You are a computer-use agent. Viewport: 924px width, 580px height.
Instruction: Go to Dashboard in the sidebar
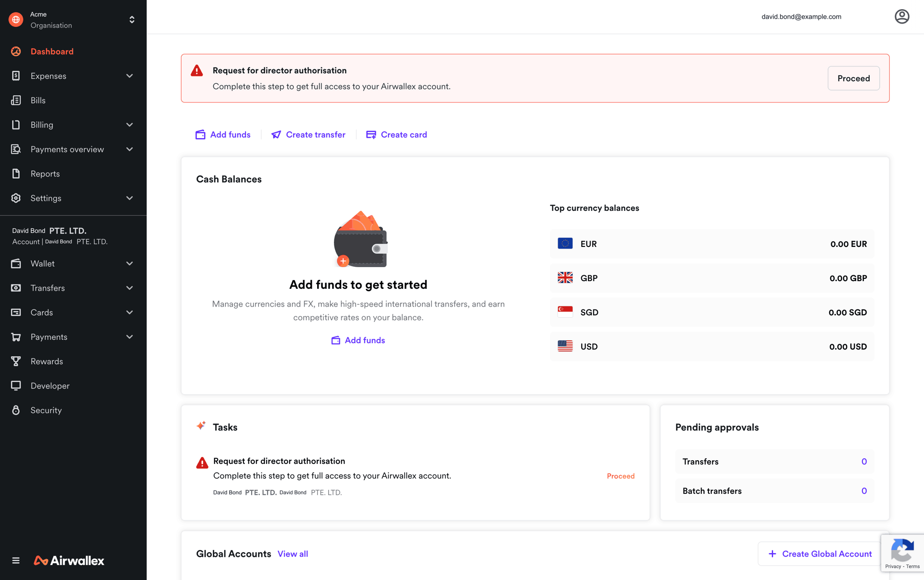tap(52, 52)
